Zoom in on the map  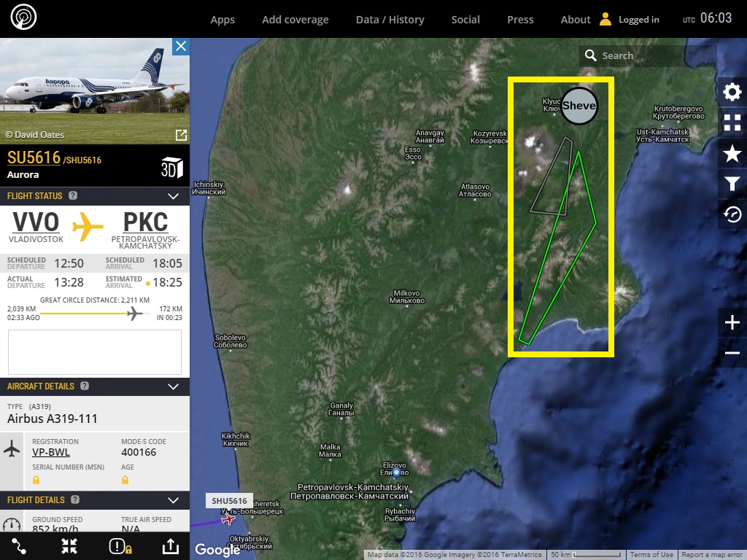[732, 322]
